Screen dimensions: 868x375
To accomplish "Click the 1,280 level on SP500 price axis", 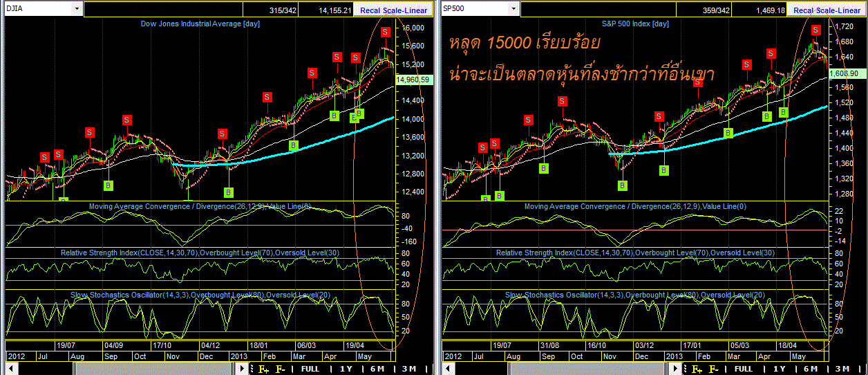I will pyautogui.click(x=844, y=194).
